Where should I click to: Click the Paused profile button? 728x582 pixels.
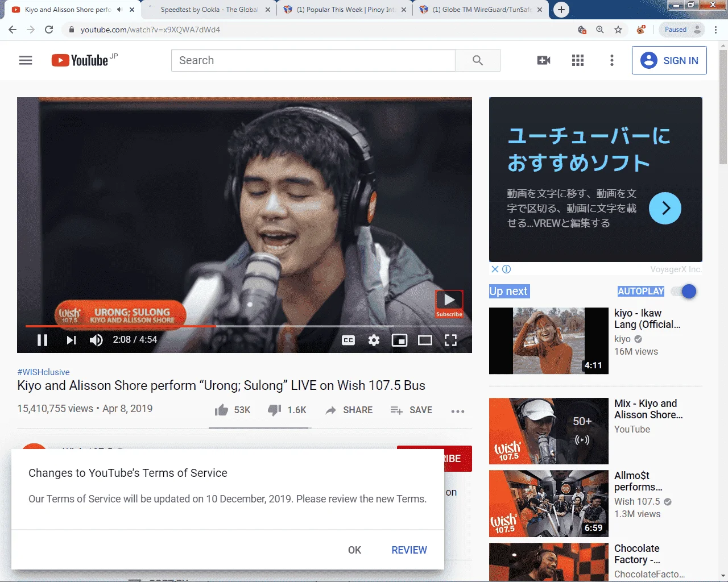tap(682, 30)
